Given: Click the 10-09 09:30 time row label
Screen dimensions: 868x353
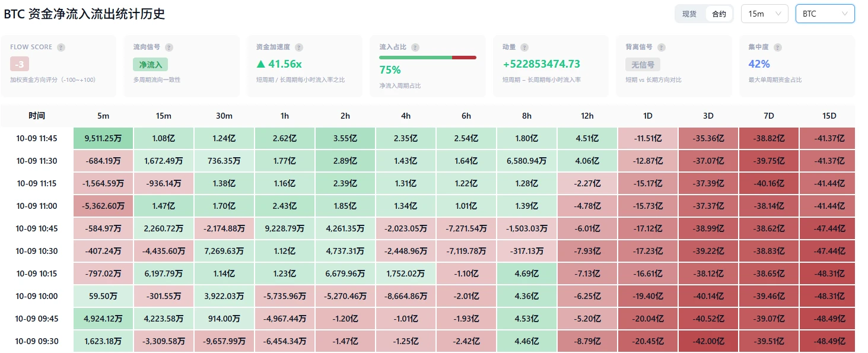Looking at the screenshot, I should [37, 341].
